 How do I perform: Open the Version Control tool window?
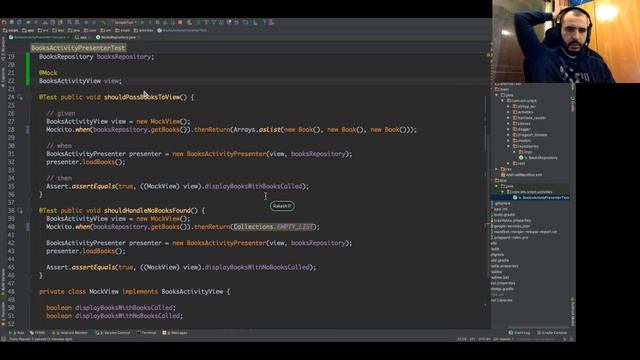pos(113,333)
